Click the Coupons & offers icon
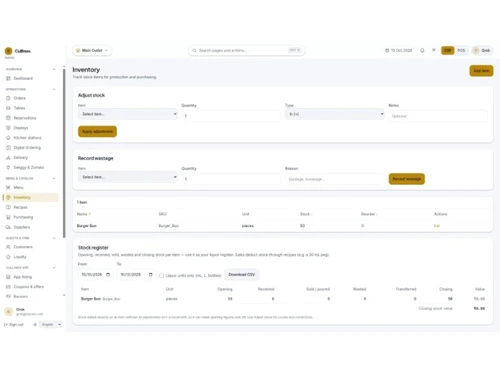Viewport: 500px width, 375px height. pyautogui.click(x=8, y=287)
